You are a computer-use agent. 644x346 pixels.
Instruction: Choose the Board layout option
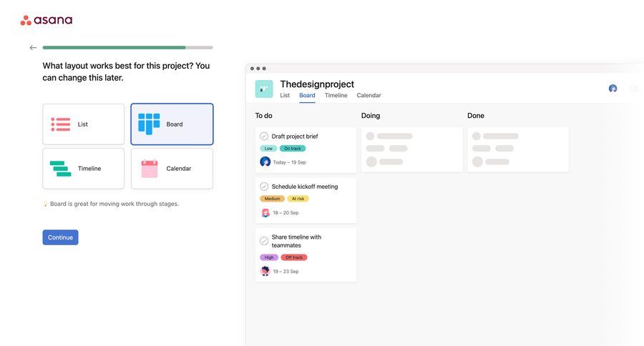pyautogui.click(x=172, y=124)
